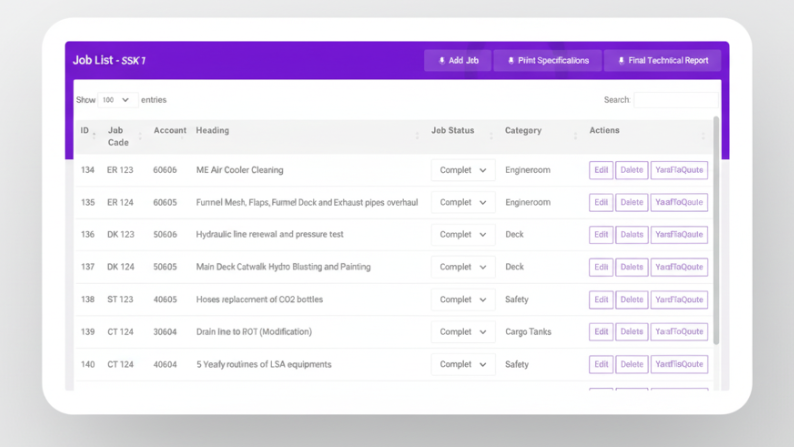Screen dimensions: 794x447
Task: Expand status dropdown for ME Air Cooler Cleaning
Action: [463, 170]
